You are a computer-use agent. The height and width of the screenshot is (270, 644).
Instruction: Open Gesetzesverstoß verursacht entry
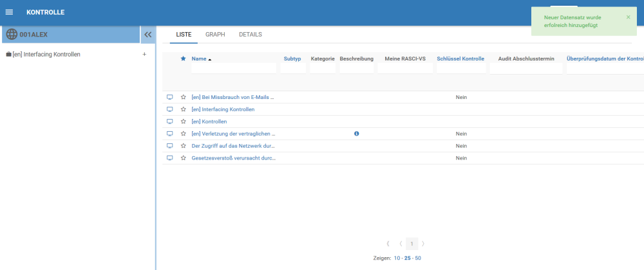point(233,158)
